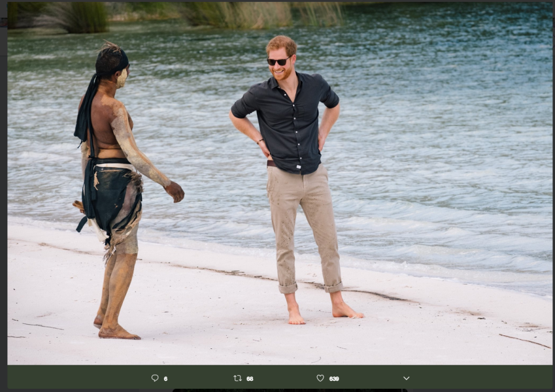Click the reply speech bubble icon

click(155, 378)
